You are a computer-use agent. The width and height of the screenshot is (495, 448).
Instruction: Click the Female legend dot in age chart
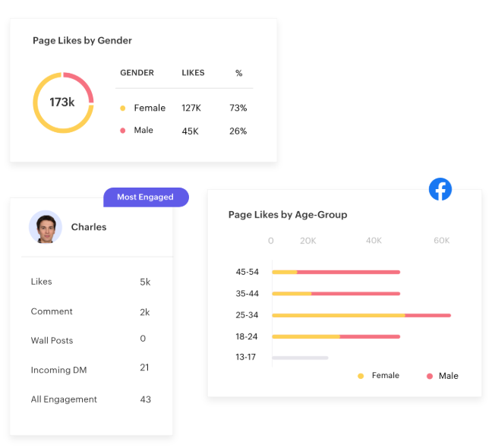(x=361, y=376)
